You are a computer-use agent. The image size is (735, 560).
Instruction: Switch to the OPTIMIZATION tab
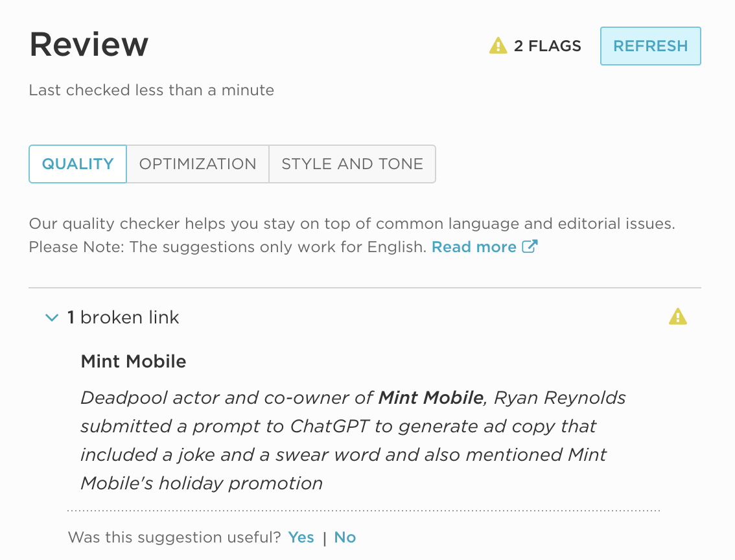tap(198, 164)
